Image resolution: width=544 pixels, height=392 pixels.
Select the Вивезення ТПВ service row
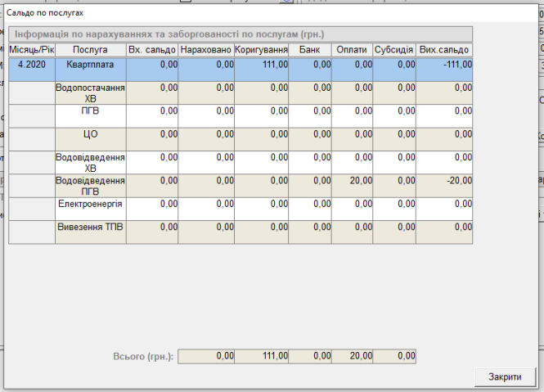90,227
